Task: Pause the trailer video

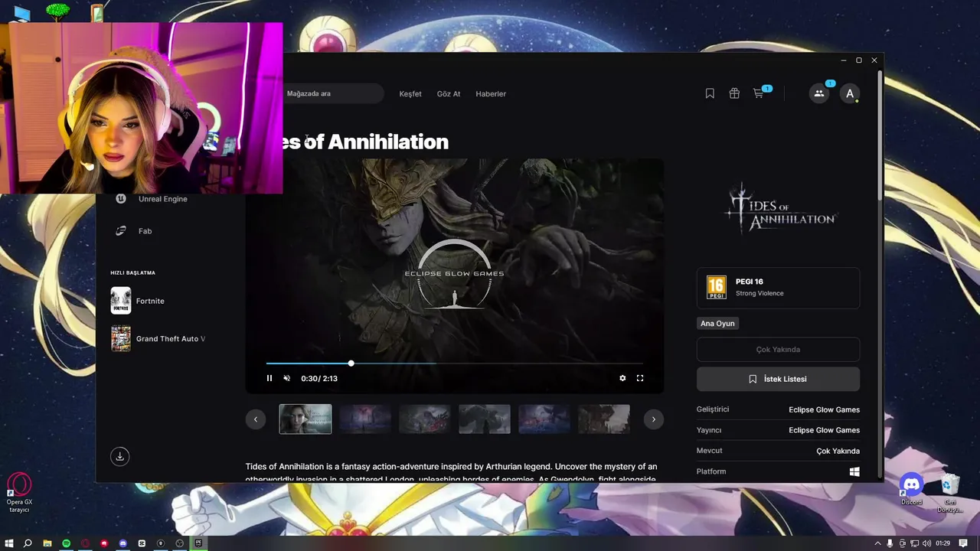Action: pos(269,378)
